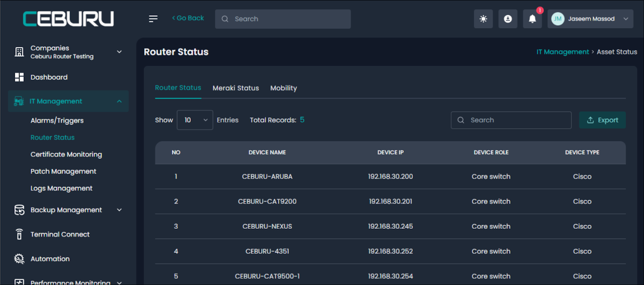The height and width of the screenshot is (285, 644).
Task: Open Router Status in sidebar
Action: [52, 137]
